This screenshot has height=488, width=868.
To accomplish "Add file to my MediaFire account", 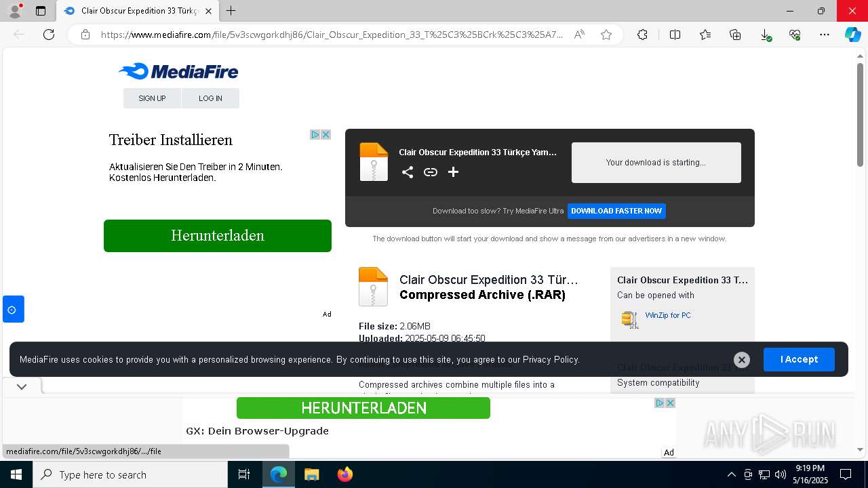I will (x=454, y=172).
